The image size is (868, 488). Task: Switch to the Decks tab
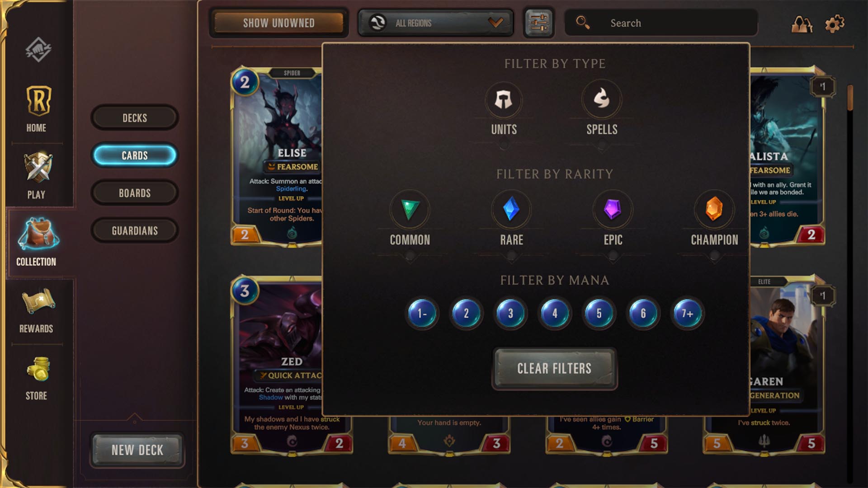point(135,117)
